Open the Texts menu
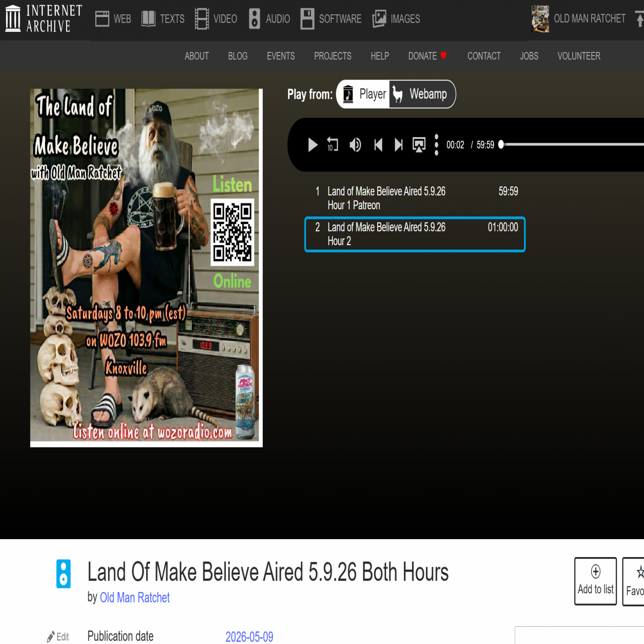The image size is (644, 644). point(172,19)
